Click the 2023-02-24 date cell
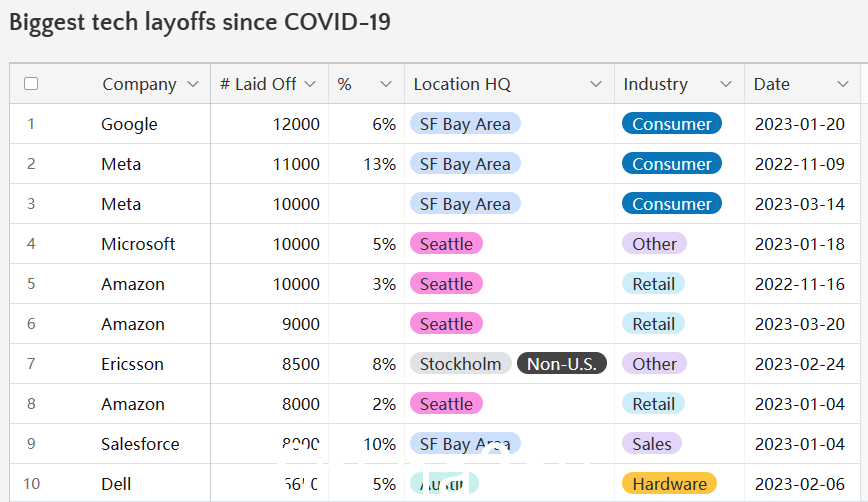Image resolution: width=868 pixels, height=502 pixels. click(x=800, y=364)
